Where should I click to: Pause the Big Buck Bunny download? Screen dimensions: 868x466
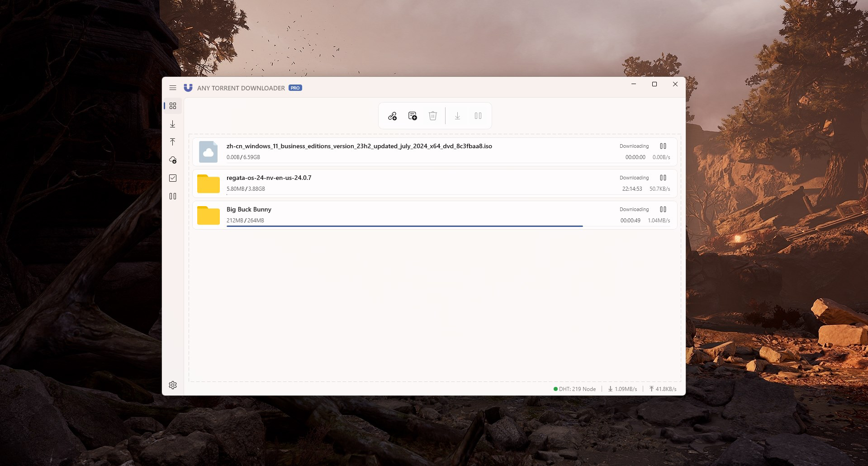(x=663, y=209)
